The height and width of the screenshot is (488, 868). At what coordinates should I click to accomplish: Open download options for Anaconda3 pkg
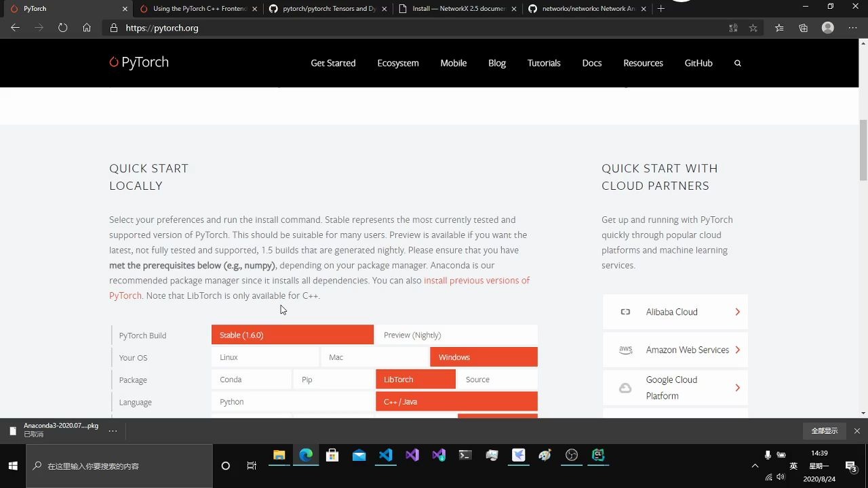[113, 430]
